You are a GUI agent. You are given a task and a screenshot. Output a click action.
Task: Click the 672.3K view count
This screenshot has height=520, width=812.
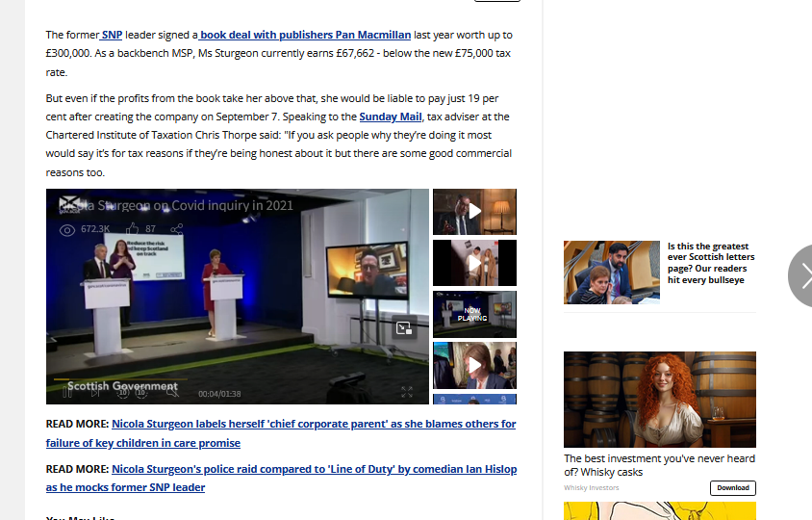[95, 228]
